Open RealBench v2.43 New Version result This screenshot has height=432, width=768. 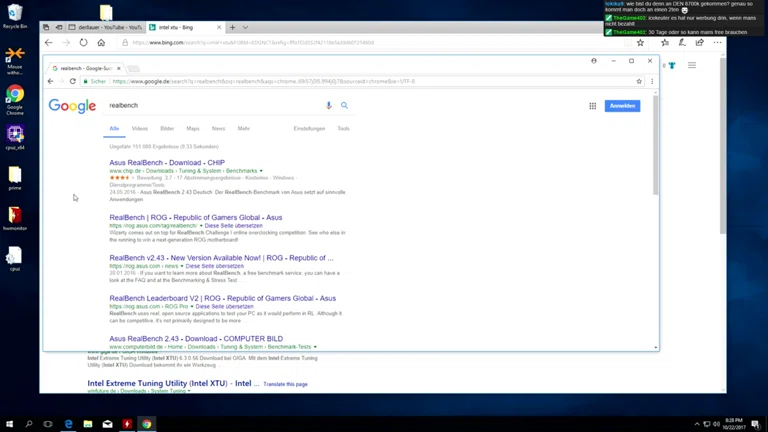pos(221,258)
